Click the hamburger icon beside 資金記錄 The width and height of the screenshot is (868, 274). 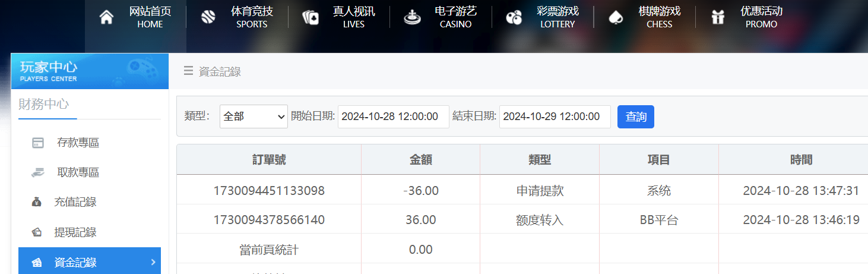click(188, 71)
